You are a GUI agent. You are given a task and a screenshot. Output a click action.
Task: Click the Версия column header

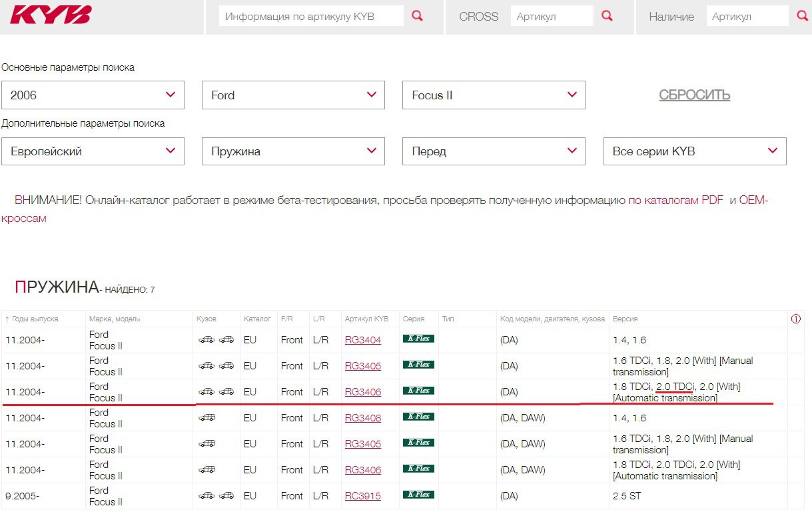click(625, 319)
